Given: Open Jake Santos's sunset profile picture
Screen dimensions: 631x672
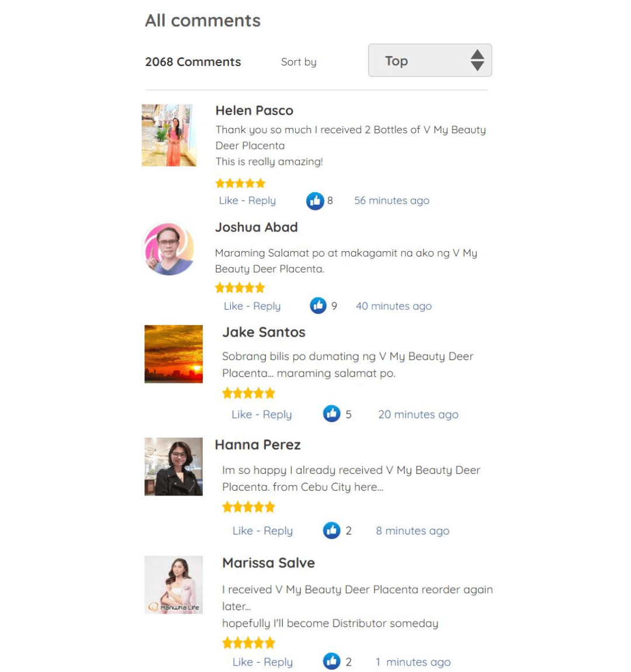Looking at the screenshot, I should [x=174, y=354].
